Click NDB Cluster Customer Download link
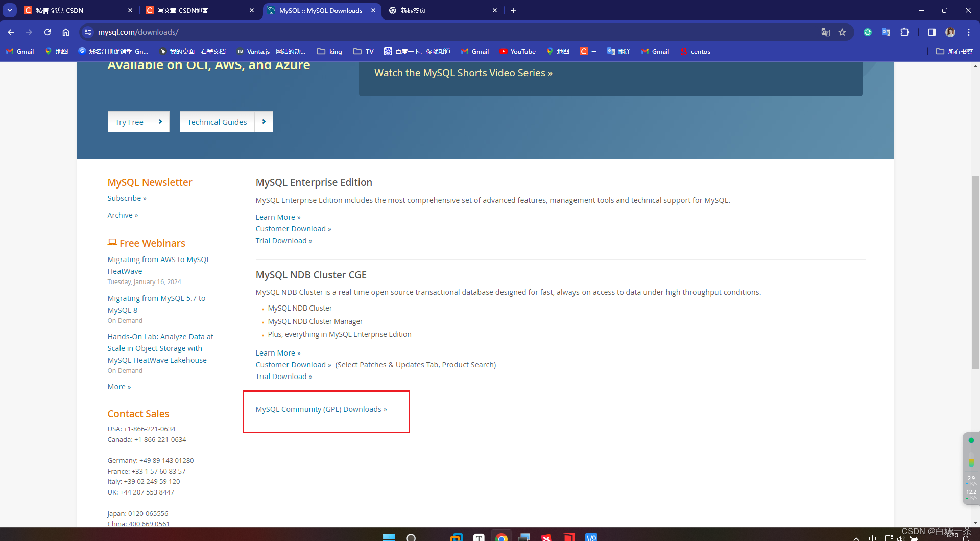 [x=293, y=365]
